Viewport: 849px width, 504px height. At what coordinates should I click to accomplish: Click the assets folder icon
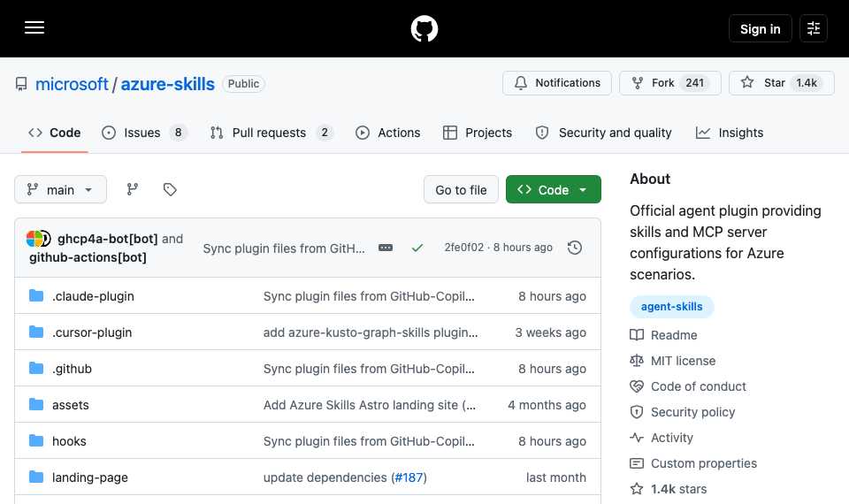36,404
